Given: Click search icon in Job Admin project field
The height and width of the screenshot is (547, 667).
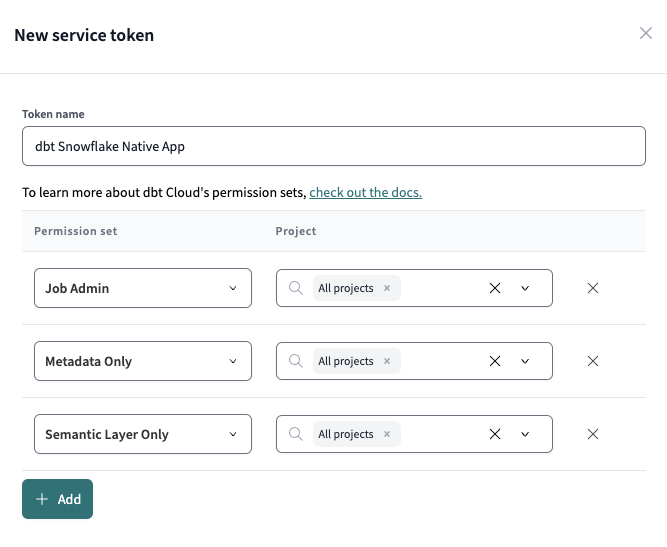Looking at the screenshot, I should click(x=295, y=288).
